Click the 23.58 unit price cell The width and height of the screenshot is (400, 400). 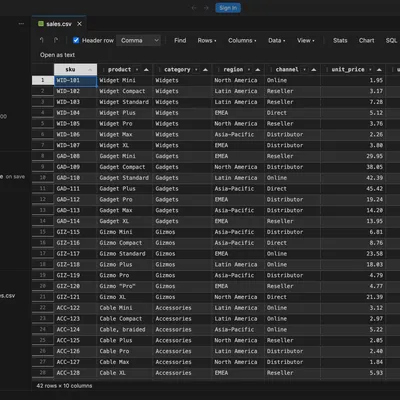pos(353,254)
